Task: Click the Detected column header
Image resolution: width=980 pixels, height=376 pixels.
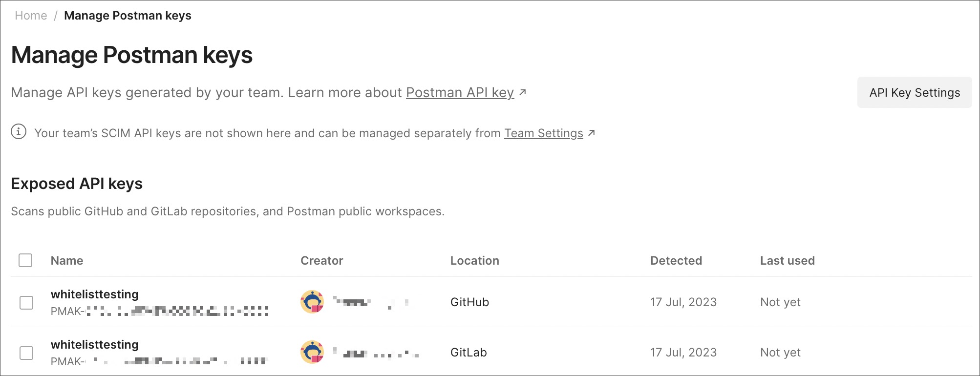Action: pos(676,260)
